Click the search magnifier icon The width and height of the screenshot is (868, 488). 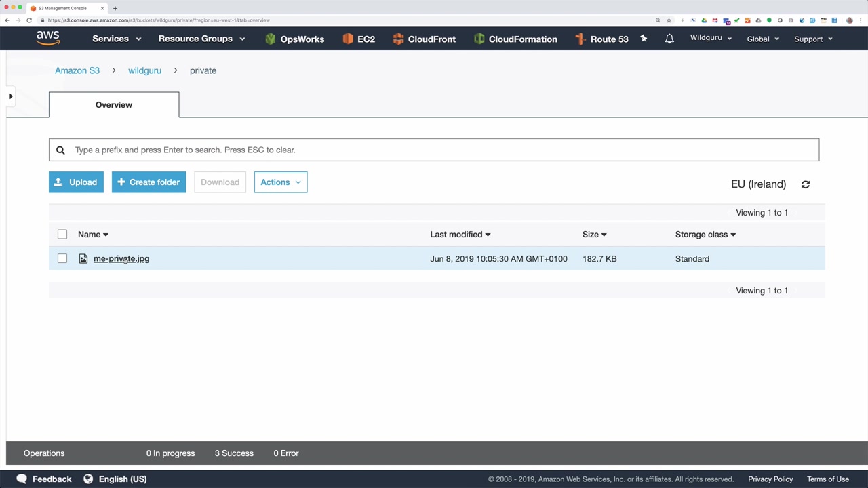pos(60,150)
